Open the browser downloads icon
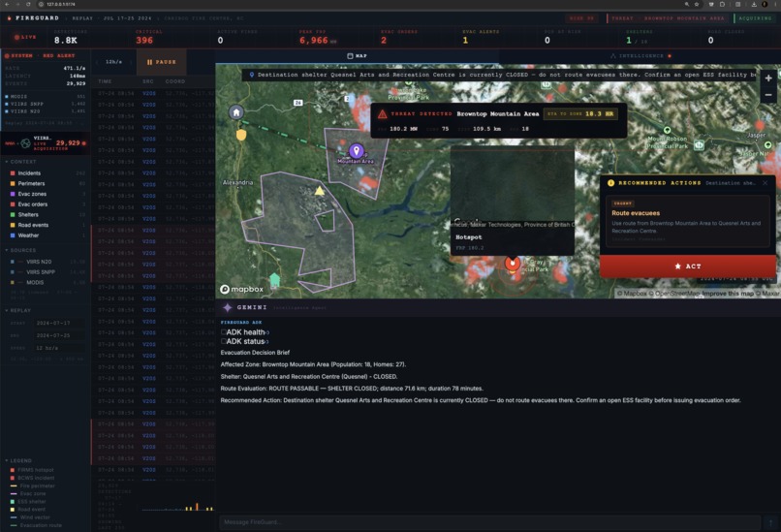 pyautogui.click(x=754, y=4)
